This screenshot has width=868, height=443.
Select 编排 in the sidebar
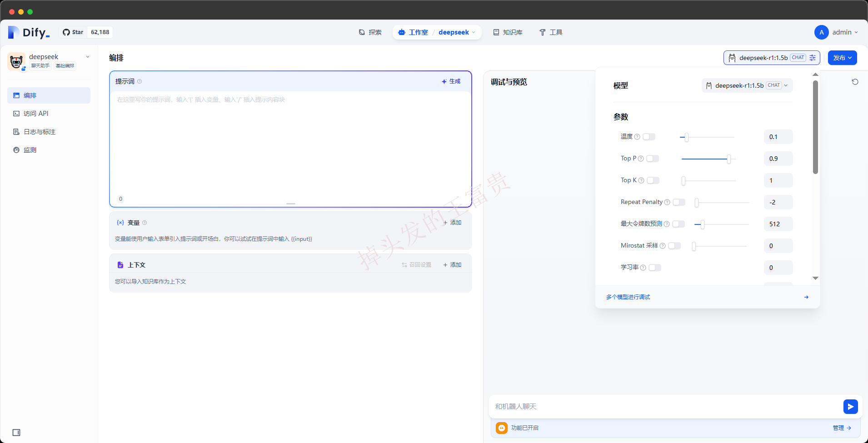coord(49,95)
